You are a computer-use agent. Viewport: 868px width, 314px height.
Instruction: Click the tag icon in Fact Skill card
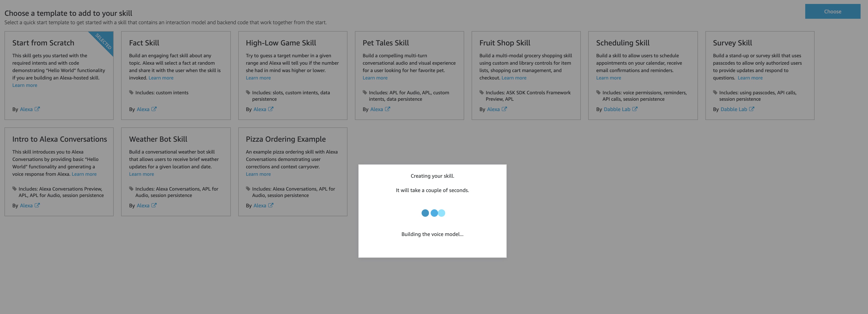[131, 93]
